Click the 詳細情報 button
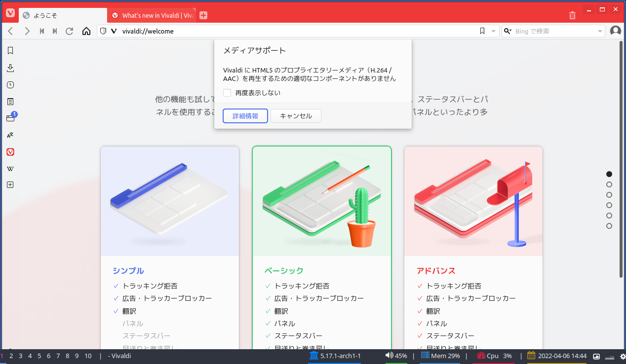This screenshot has height=364, width=626. point(245,116)
